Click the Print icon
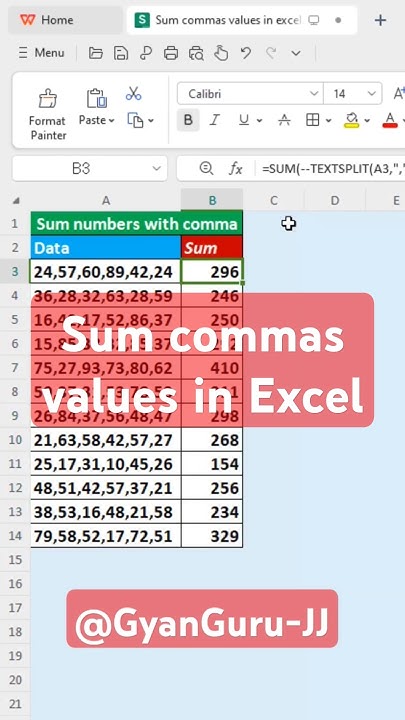The height and width of the screenshot is (720, 405). 171,53
